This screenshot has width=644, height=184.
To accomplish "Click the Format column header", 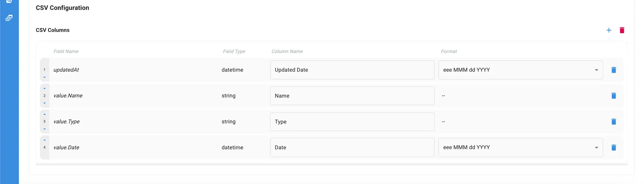I will click(449, 51).
